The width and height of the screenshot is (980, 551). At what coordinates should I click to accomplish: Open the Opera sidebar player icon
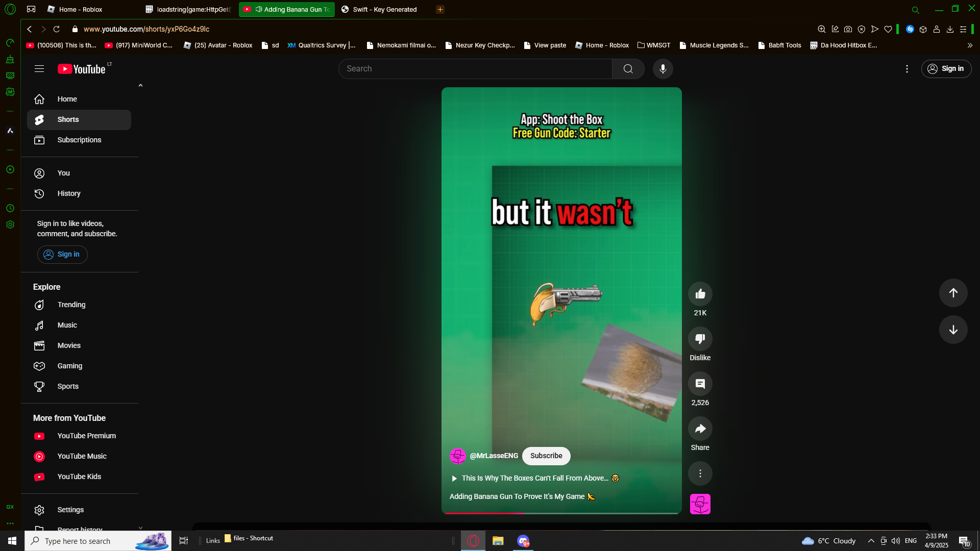10,169
